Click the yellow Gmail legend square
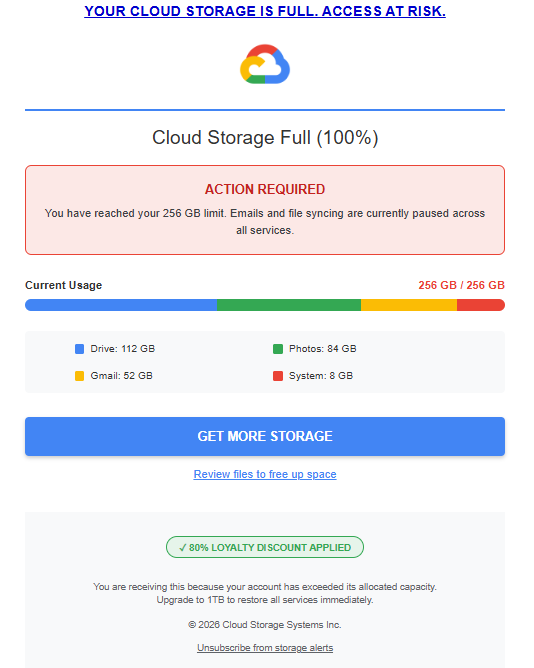The height and width of the screenshot is (668, 534). 79,376
